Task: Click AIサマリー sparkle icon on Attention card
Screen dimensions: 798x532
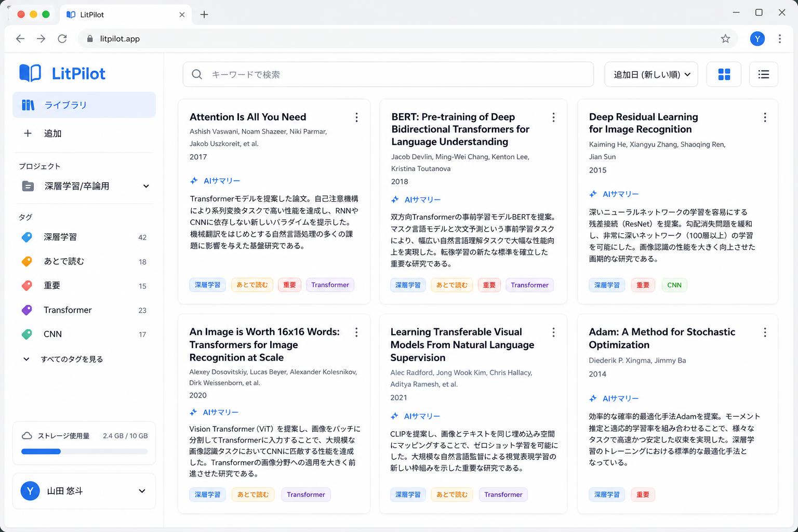Action: point(194,181)
